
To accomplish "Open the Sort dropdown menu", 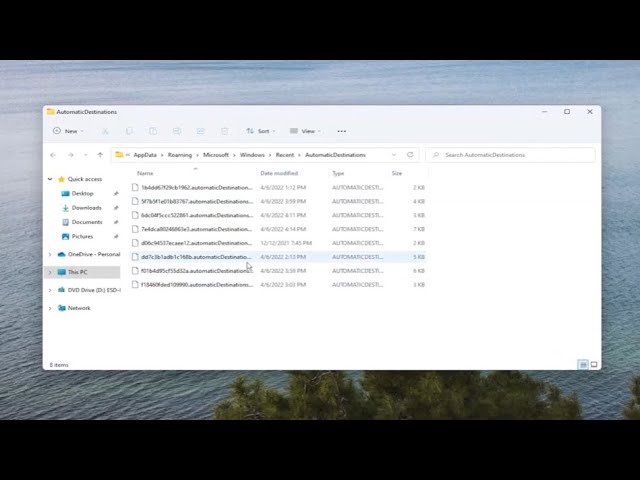I will point(261,131).
